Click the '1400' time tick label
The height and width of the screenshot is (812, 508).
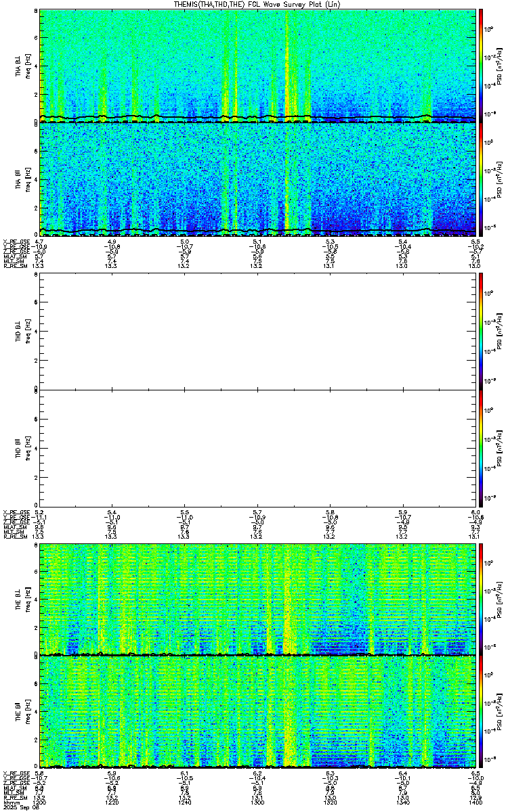point(475,801)
